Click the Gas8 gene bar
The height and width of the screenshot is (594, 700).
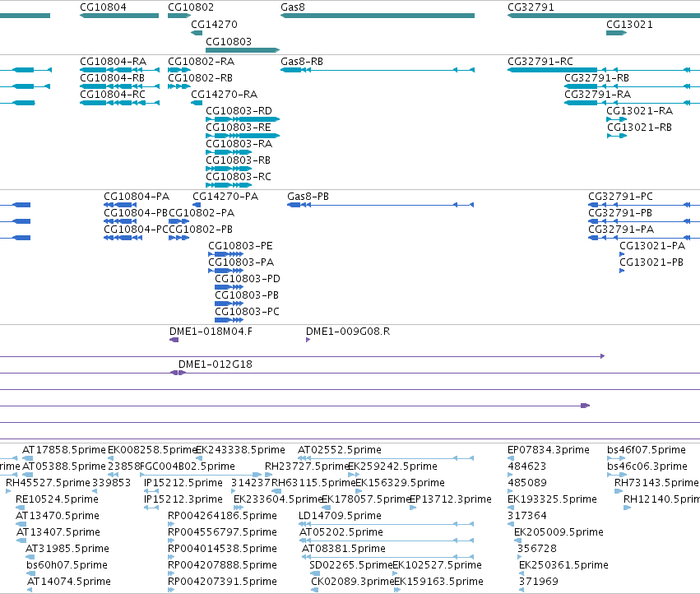(x=378, y=16)
